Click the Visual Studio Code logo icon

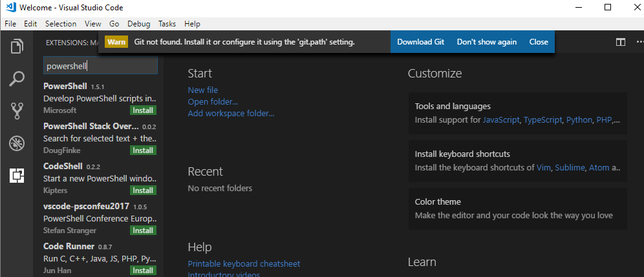tap(11, 7)
